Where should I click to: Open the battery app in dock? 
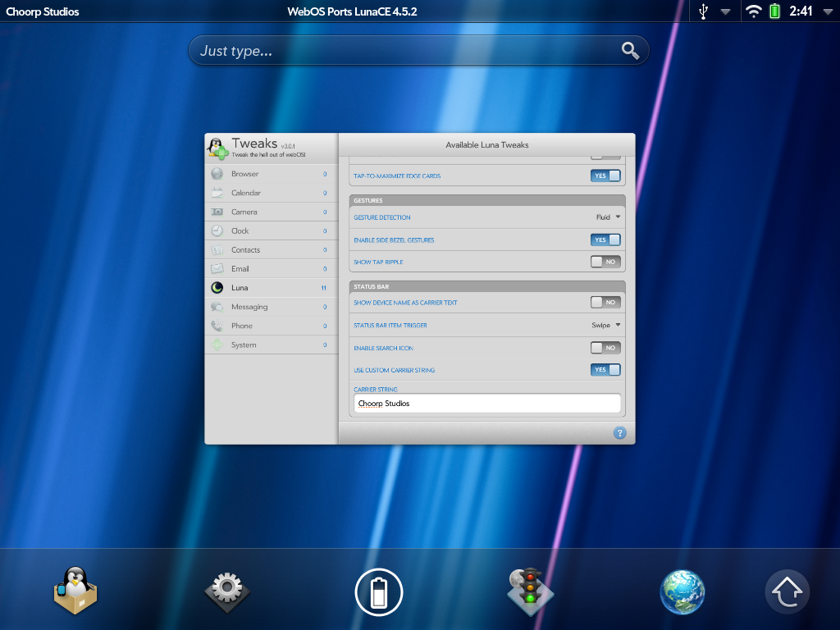[379, 591]
